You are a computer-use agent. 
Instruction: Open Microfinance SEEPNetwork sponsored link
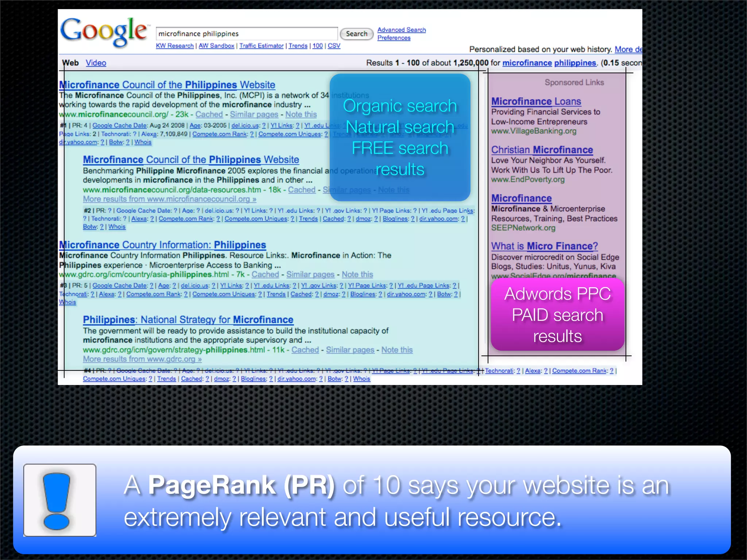click(522, 198)
